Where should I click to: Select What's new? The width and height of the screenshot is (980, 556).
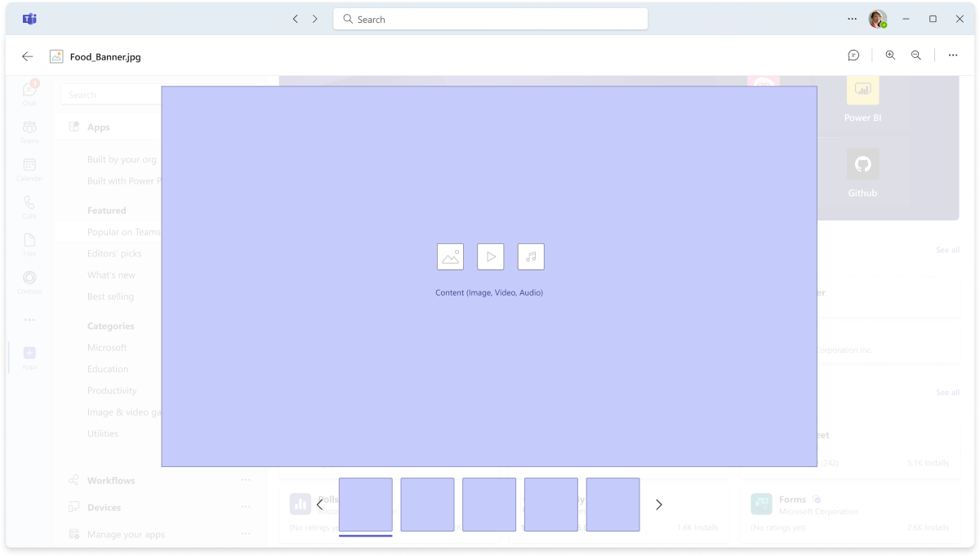click(111, 275)
